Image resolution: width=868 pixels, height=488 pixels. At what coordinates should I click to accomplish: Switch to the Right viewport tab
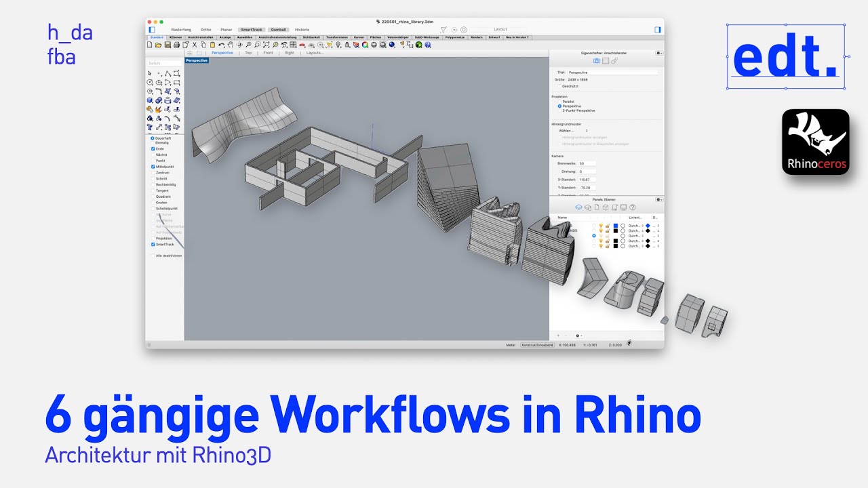pyautogui.click(x=290, y=52)
